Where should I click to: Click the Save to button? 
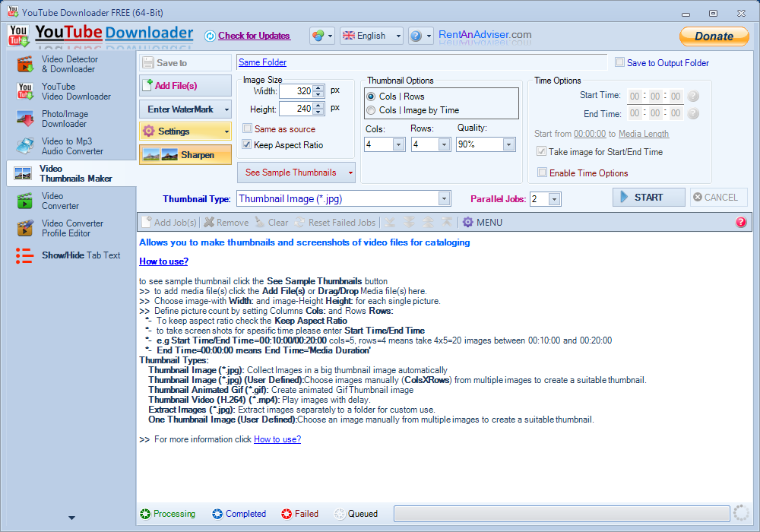[x=185, y=63]
